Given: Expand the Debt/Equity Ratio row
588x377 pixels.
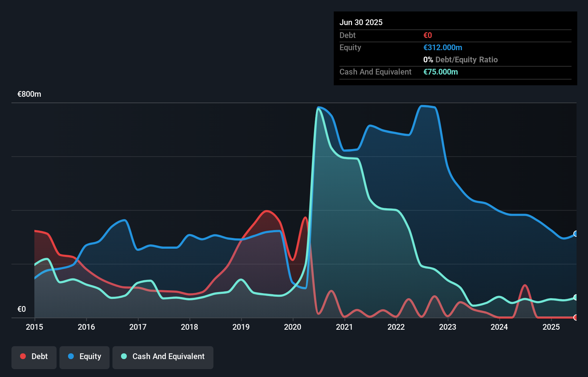Looking at the screenshot, I should pos(461,59).
